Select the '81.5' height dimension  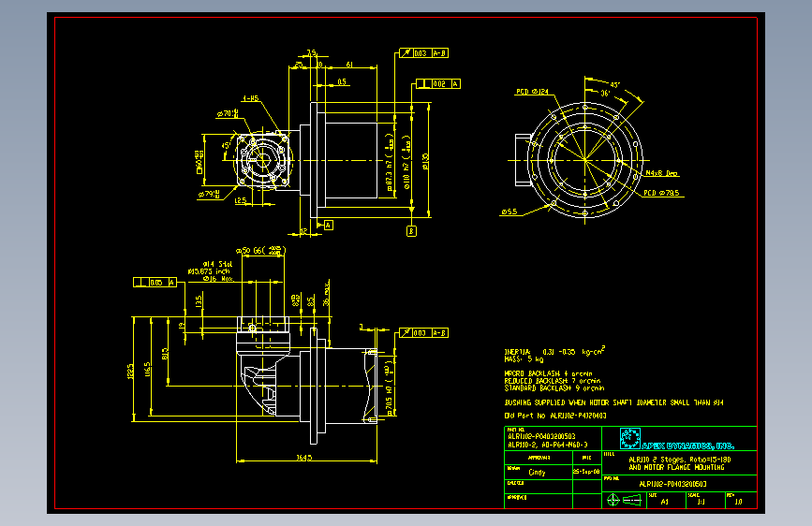pyautogui.click(x=165, y=354)
